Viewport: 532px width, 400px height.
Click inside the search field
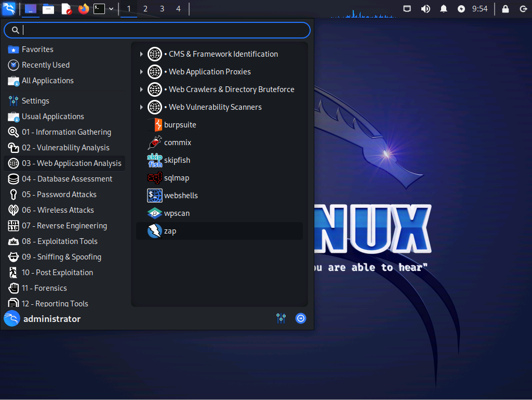[x=156, y=30]
